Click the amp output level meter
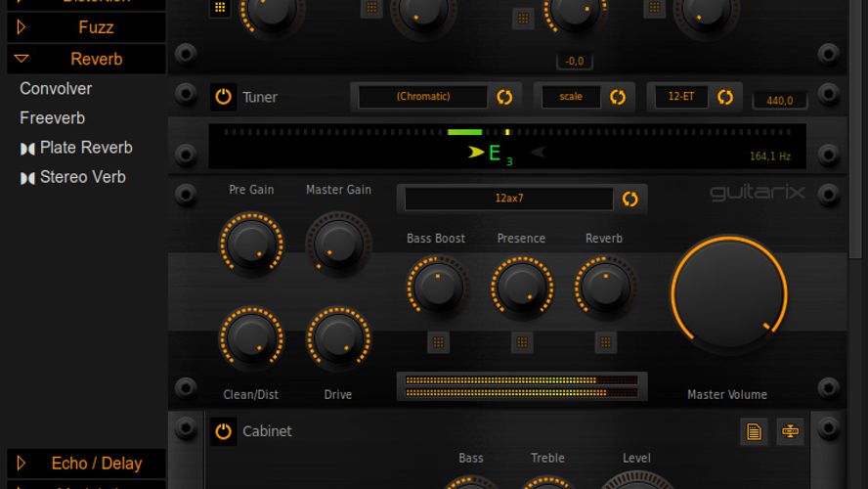This screenshot has width=868, height=489. click(x=521, y=386)
